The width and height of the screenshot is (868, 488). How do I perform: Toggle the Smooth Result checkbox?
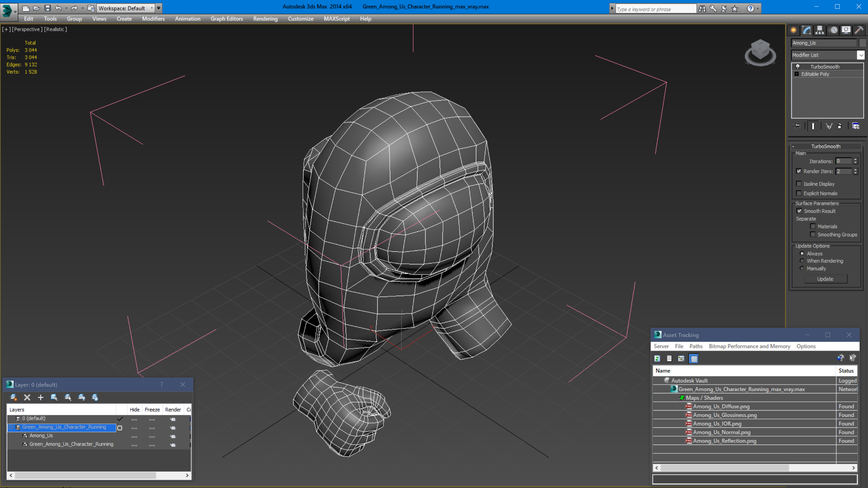click(799, 211)
